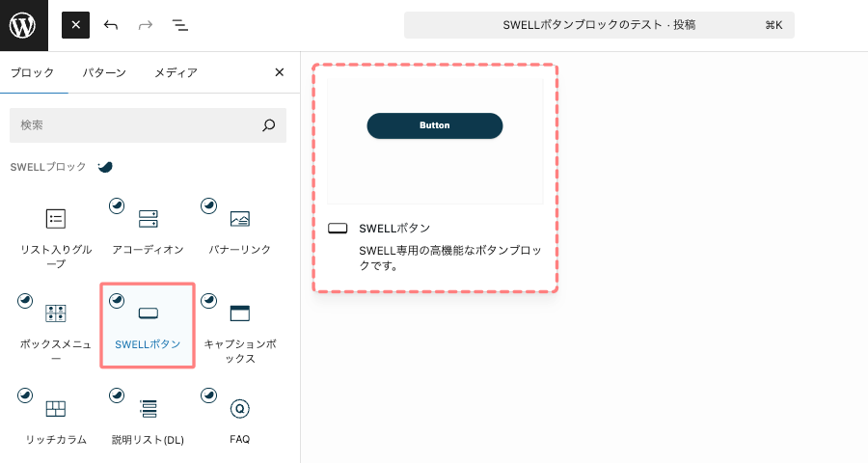Image resolution: width=868 pixels, height=463 pixels.
Task: Click the SWELLボタン preview title
Action: pos(394,229)
